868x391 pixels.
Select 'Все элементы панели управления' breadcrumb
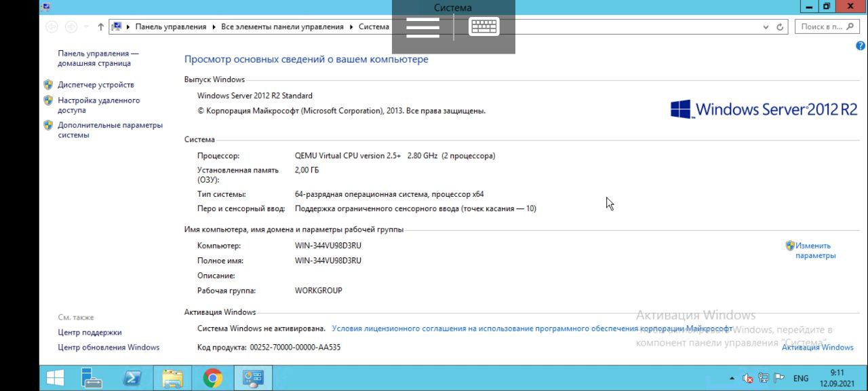[283, 27]
